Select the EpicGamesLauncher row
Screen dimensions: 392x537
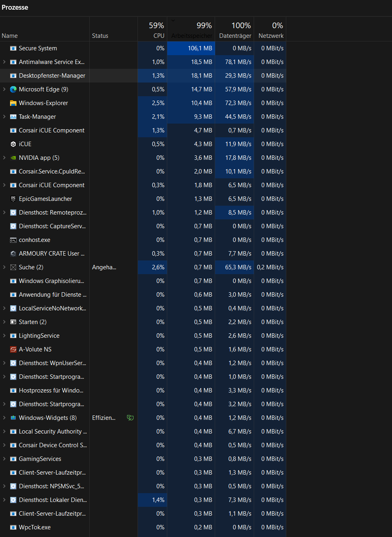tap(143, 199)
